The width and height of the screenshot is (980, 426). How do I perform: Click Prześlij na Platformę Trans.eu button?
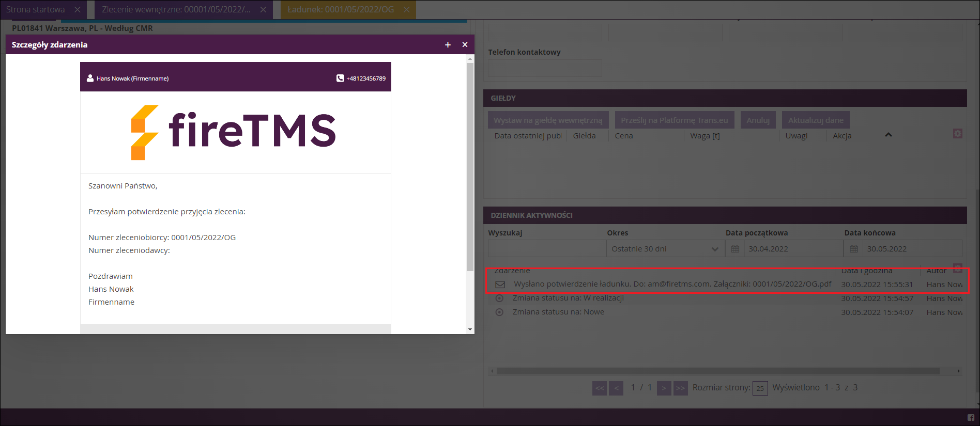(x=675, y=120)
